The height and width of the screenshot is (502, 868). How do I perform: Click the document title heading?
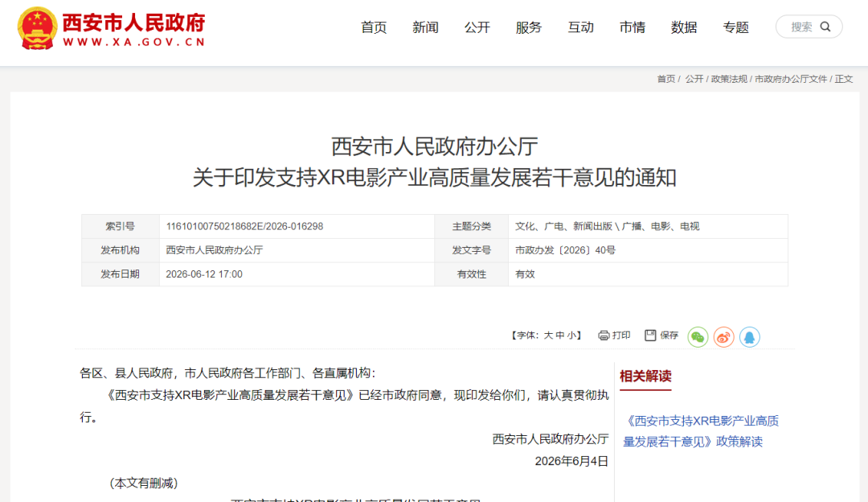coord(435,162)
